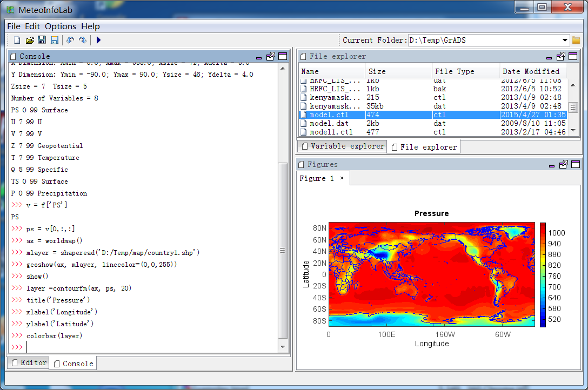Click the MeteoInfoLab title bar app icon

[x=10, y=10]
